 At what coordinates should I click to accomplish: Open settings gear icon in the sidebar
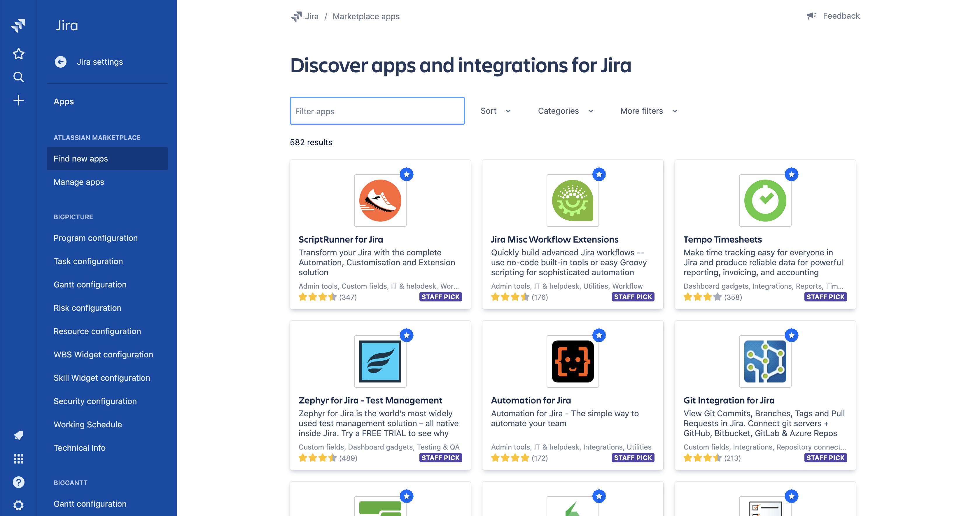coord(18,505)
